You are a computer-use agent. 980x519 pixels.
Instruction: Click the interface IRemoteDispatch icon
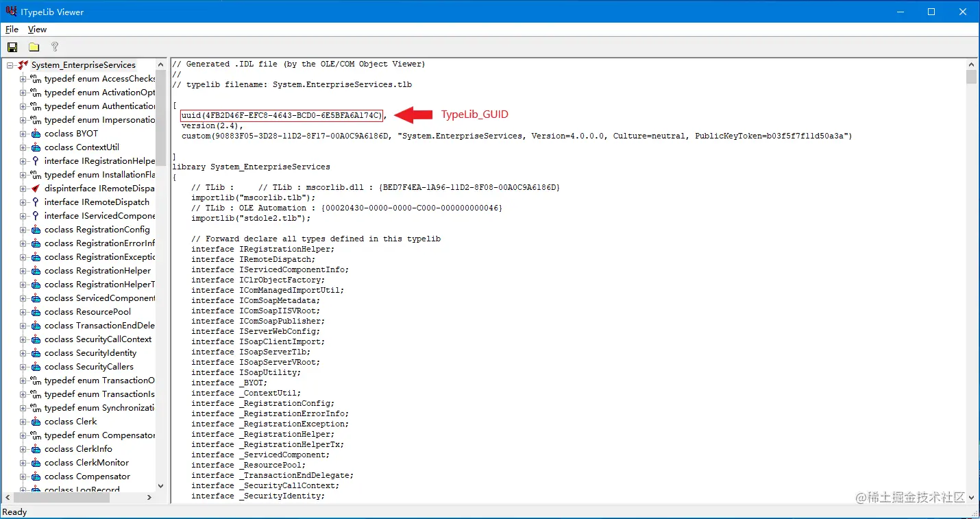[36, 202]
